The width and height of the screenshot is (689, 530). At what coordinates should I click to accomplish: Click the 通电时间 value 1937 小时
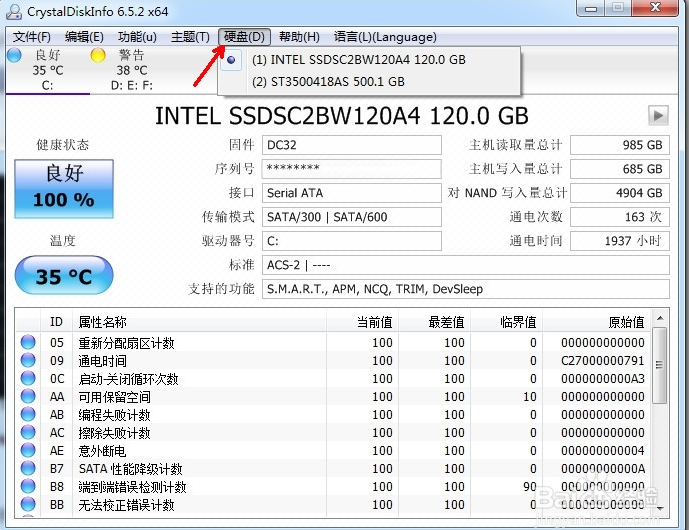[620, 241]
